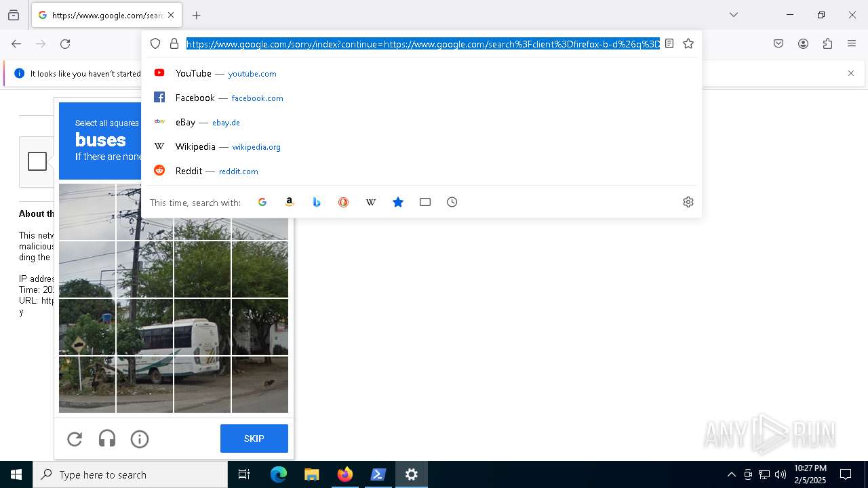The image size is (868, 488).
Task: Click the Type here to search box
Action: coord(130,474)
